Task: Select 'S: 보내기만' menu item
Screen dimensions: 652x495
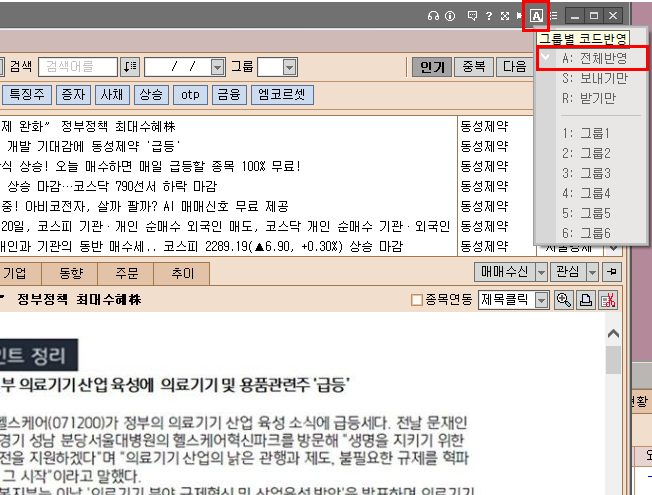Action: click(592, 78)
